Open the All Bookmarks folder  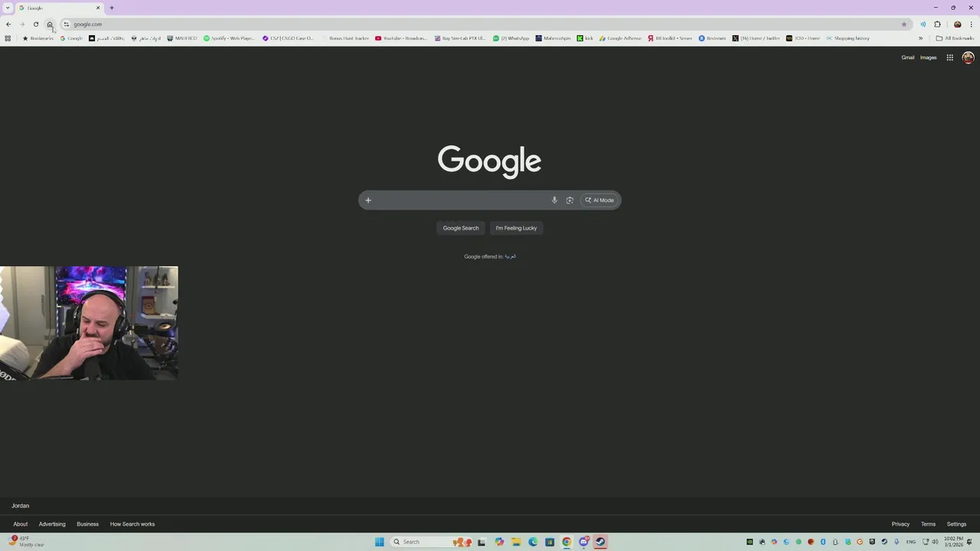point(954,38)
